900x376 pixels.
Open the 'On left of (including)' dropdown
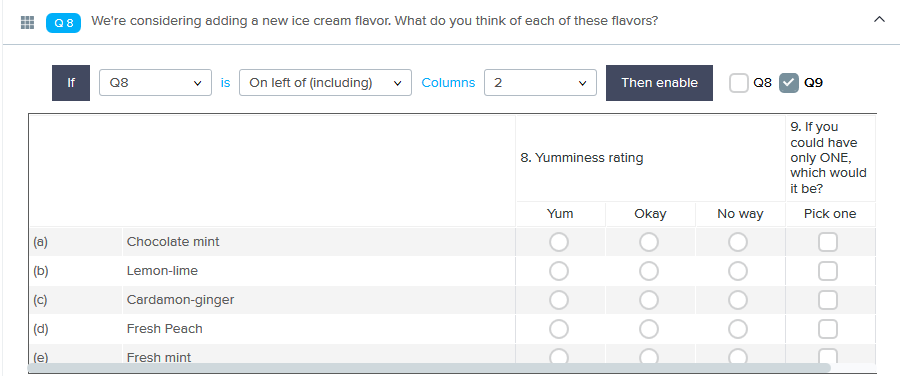(x=325, y=83)
